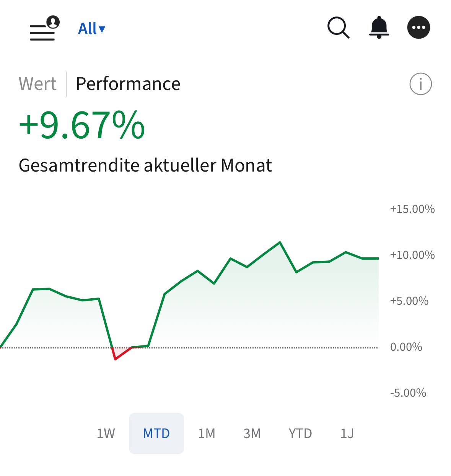Choose the MTD time range
This screenshot has height=476, width=451.
(156, 433)
